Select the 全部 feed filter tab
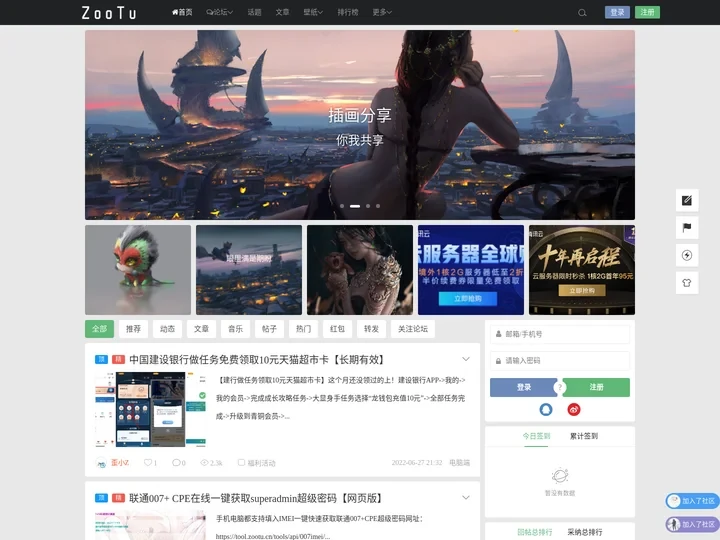This screenshot has width=720, height=540. tap(99, 329)
